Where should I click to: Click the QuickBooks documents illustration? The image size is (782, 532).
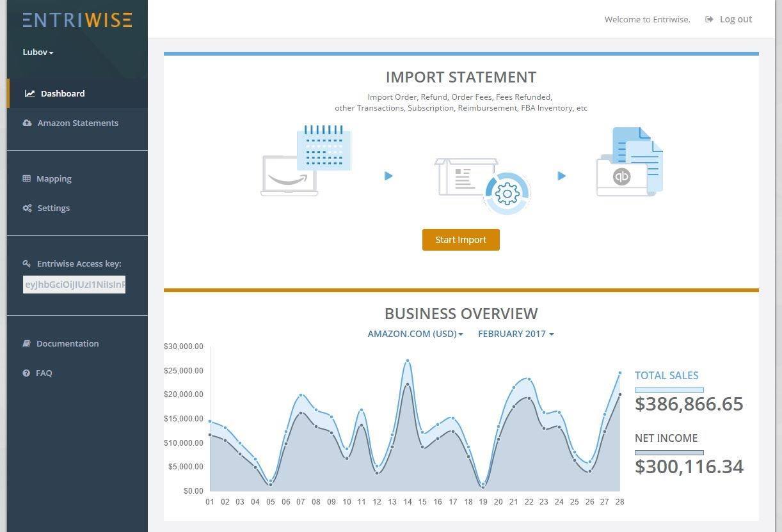[630, 162]
